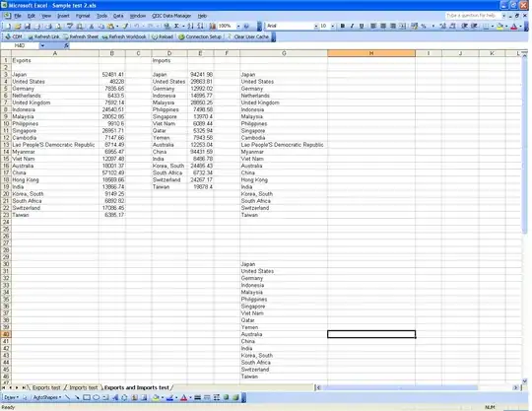This screenshot has height=411, width=532.
Task: Click Increase Indent icon
Action: [474, 26]
